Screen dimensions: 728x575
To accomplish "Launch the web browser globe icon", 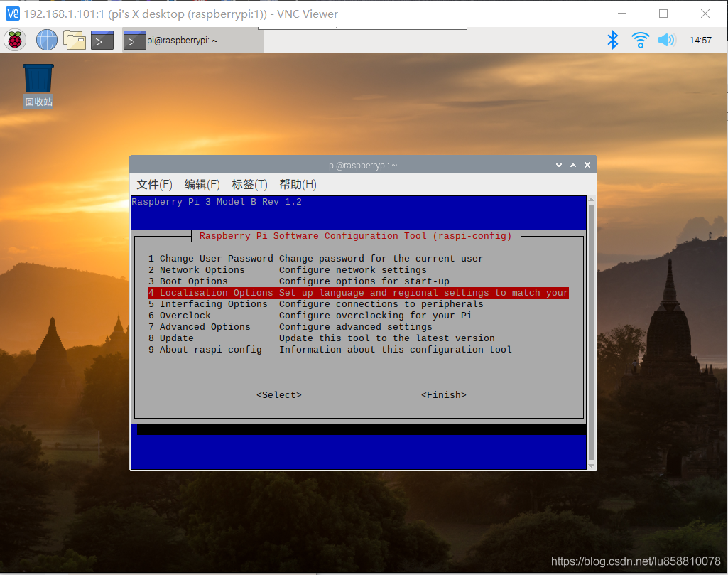I will pos(47,40).
